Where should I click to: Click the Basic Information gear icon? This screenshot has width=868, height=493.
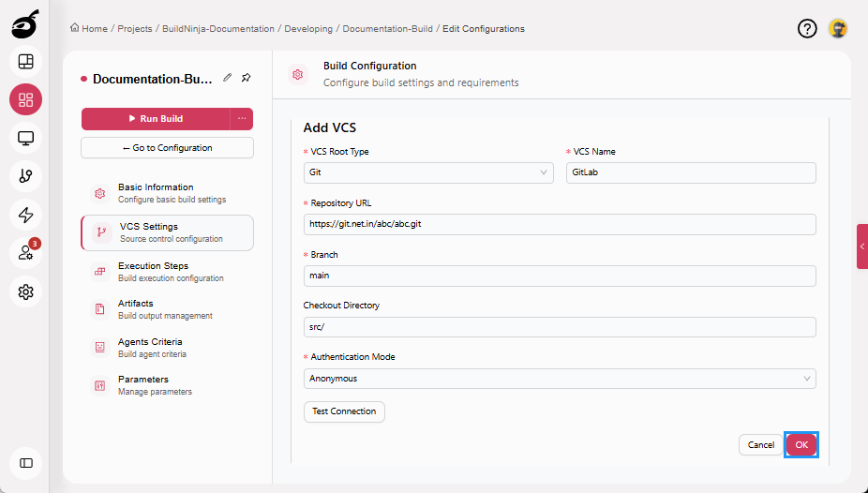tap(99, 193)
